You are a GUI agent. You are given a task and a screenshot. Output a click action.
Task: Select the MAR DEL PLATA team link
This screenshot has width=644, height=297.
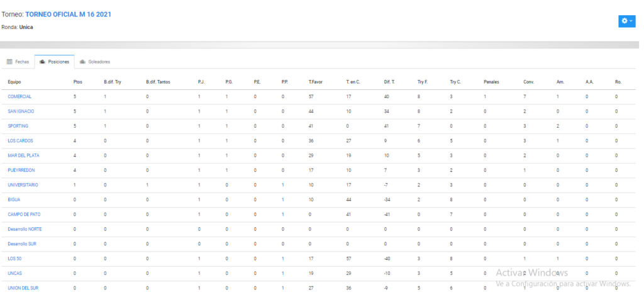coord(24,155)
